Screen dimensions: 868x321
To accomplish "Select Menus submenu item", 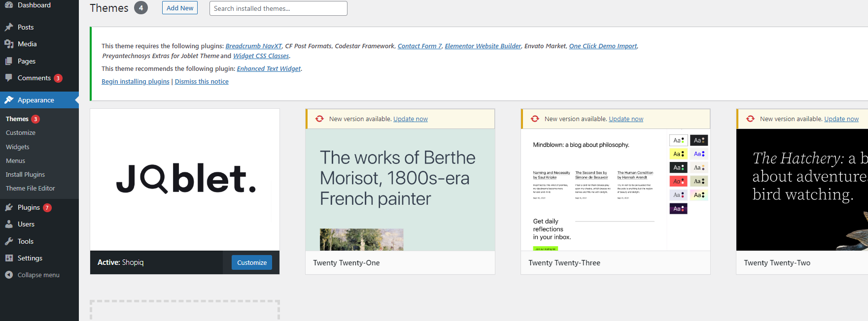I will [x=15, y=160].
